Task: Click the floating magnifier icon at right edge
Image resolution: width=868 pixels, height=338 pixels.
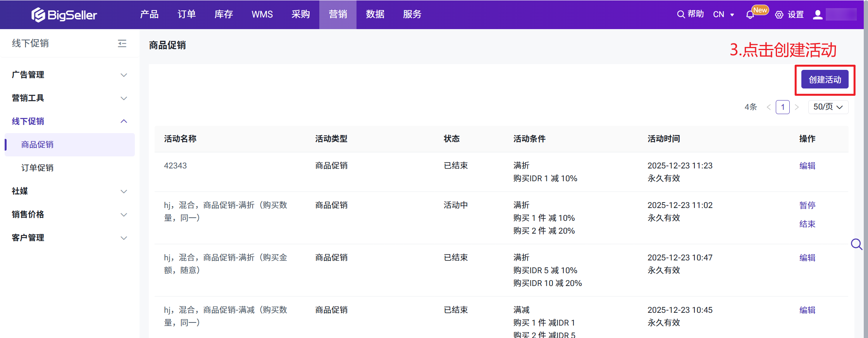Action: (x=856, y=244)
